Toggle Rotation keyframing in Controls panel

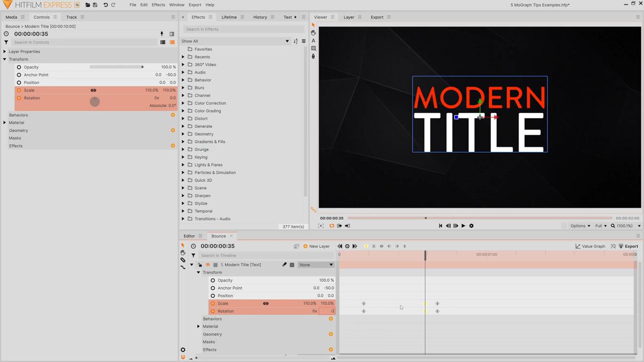pyautogui.click(x=19, y=98)
